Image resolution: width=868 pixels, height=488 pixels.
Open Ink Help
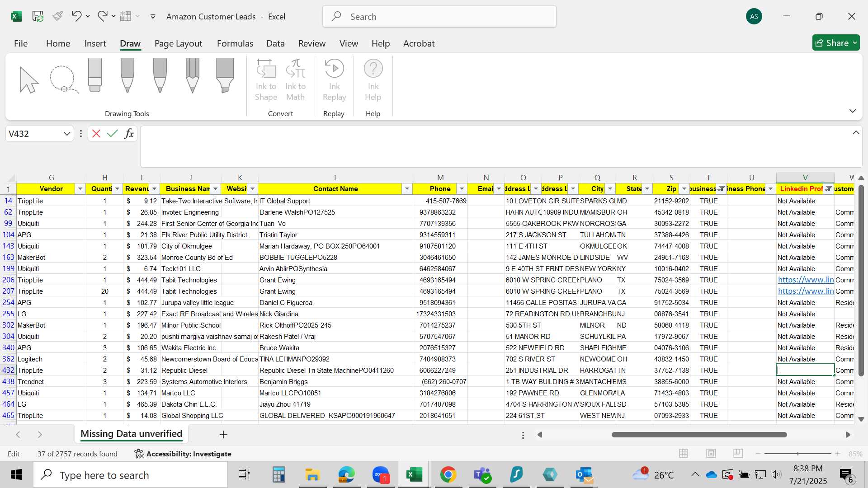pos(373,80)
